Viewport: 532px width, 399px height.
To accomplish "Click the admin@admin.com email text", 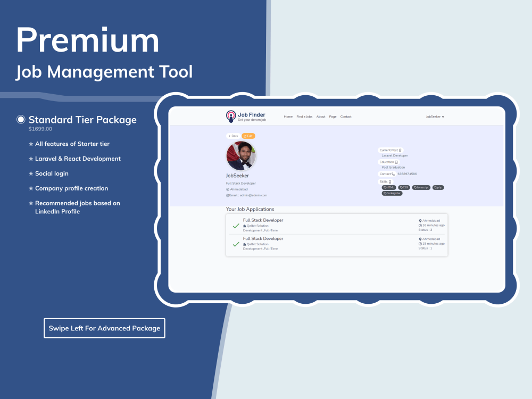I will pos(253,195).
